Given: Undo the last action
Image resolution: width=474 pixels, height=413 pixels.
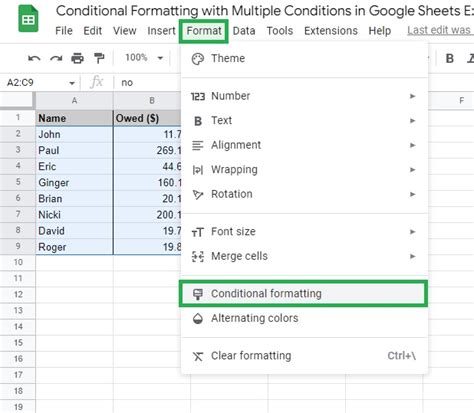Looking at the screenshot, I should pyautogui.click(x=34, y=58).
